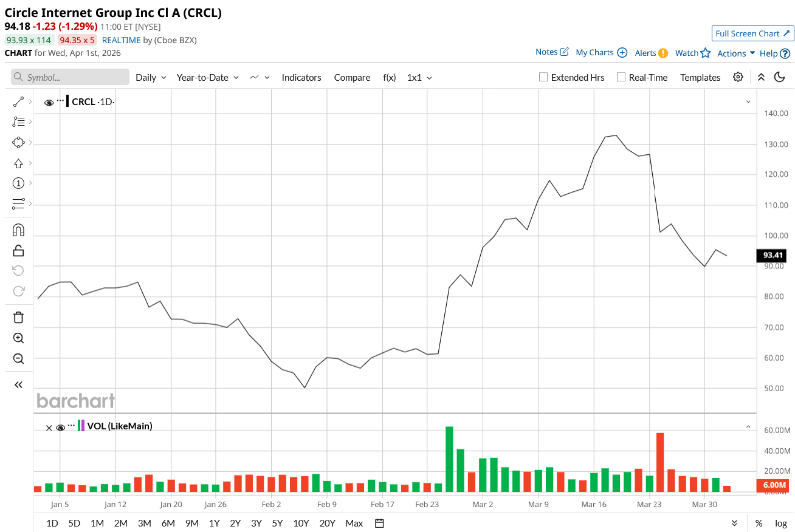Toggle the magnet snap mode
The image size is (795, 532).
pyautogui.click(x=18, y=230)
